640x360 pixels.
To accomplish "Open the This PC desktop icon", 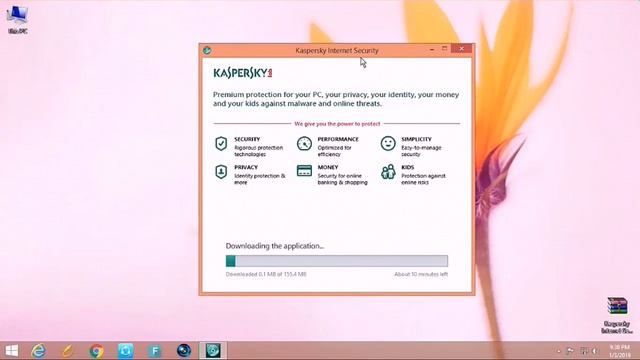I will 18,19.
